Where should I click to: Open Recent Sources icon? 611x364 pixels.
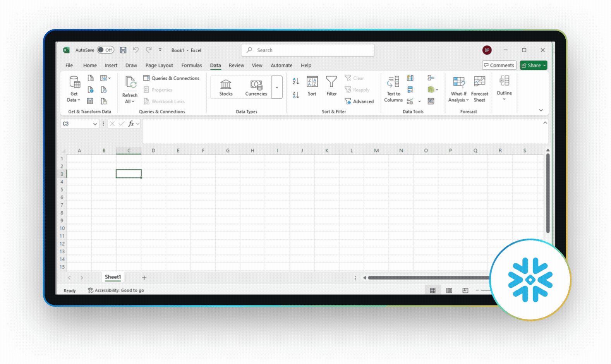(104, 90)
